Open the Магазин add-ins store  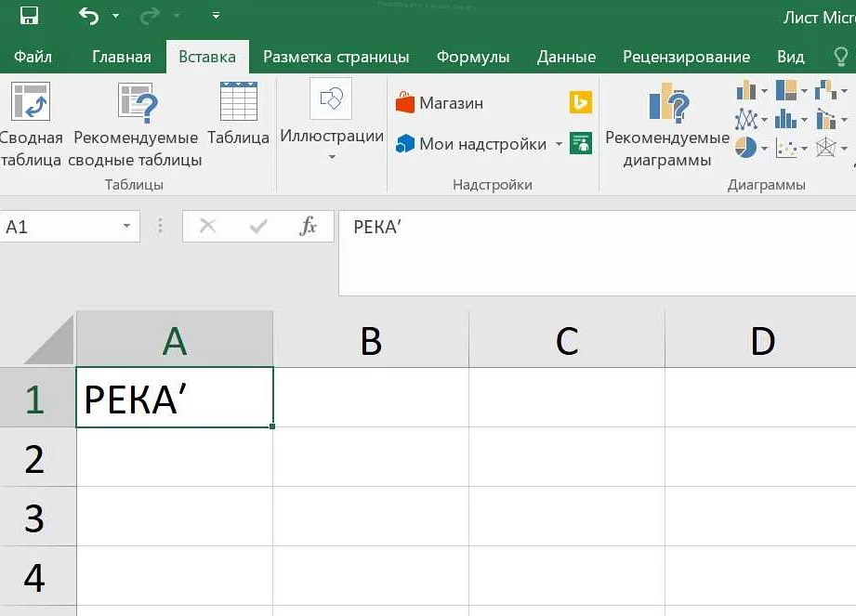440,103
